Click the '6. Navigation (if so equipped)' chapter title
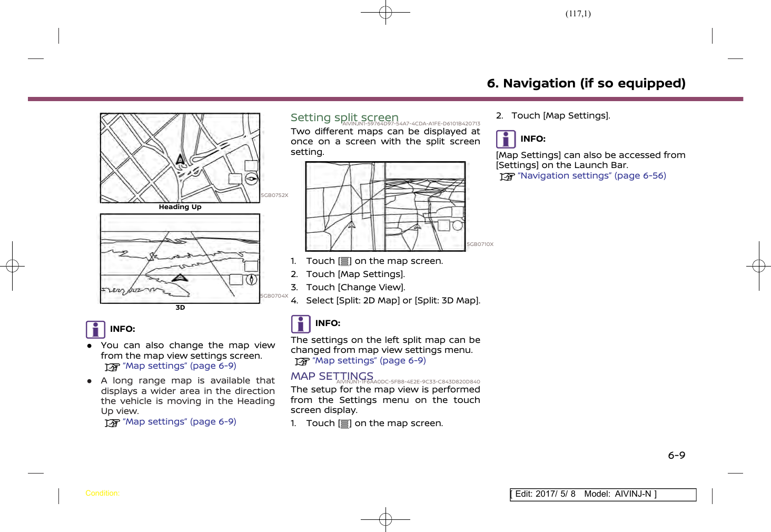771x532 pixels. (586, 83)
